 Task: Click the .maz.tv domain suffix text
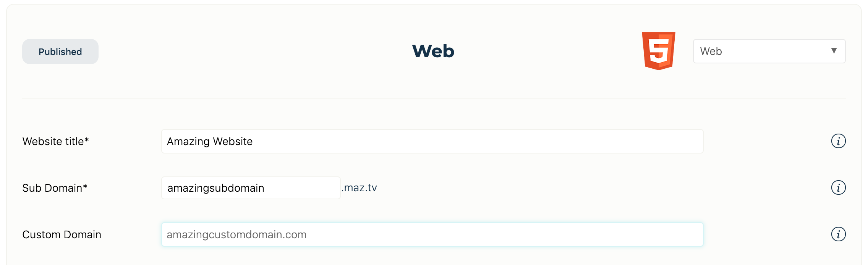click(x=359, y=188)
